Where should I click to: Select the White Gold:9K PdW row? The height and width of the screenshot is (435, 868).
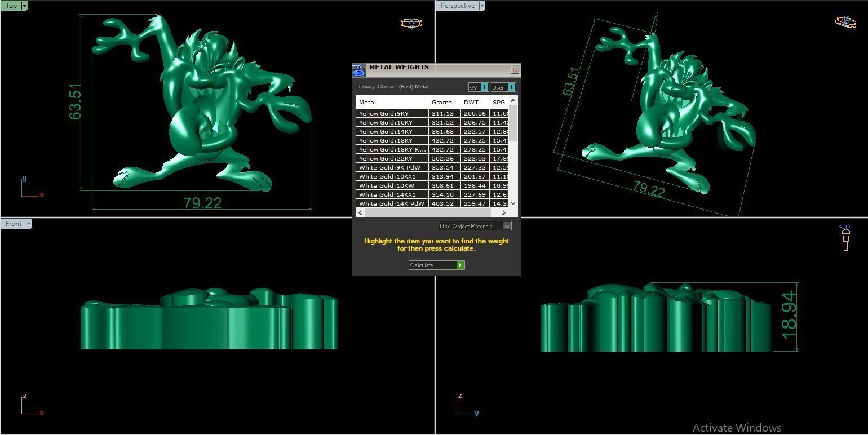pyautogui.click(x=432, y=167)
